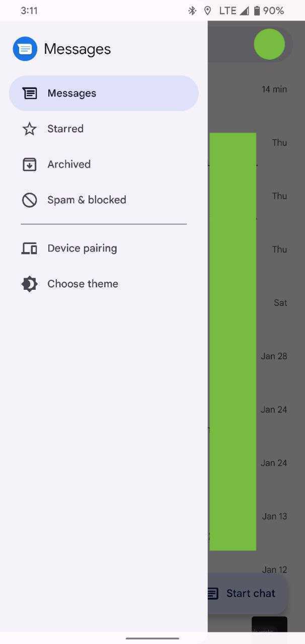Tap the location pin status icon
This screenshot has width=305, height=644.
pyautogui.click(x=207, y=11)
